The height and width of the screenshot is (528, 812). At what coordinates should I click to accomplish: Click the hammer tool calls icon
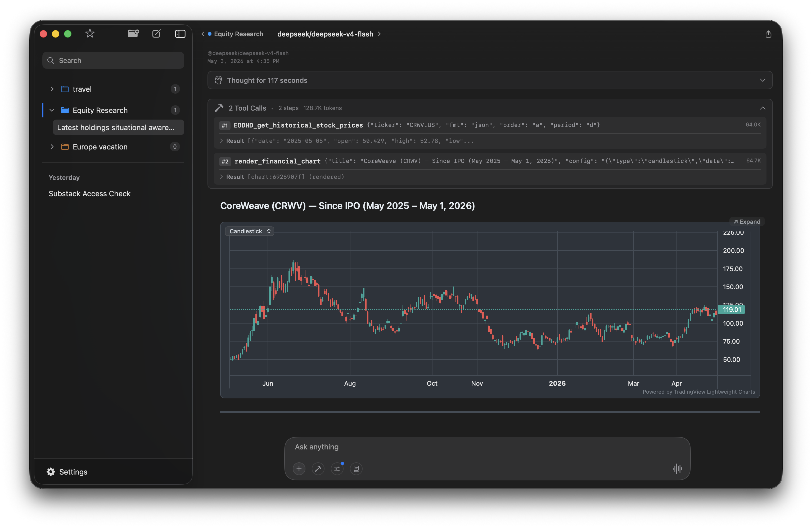click(219, 108)
